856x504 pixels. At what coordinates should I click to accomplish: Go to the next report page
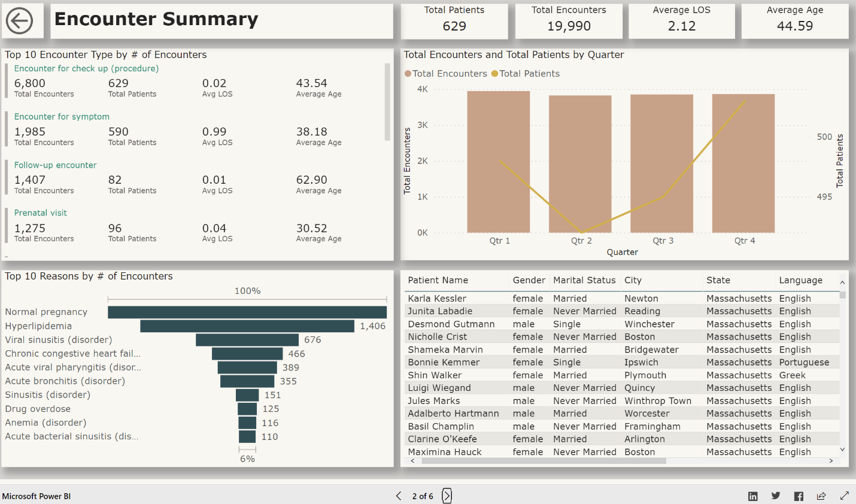[447, 496]
